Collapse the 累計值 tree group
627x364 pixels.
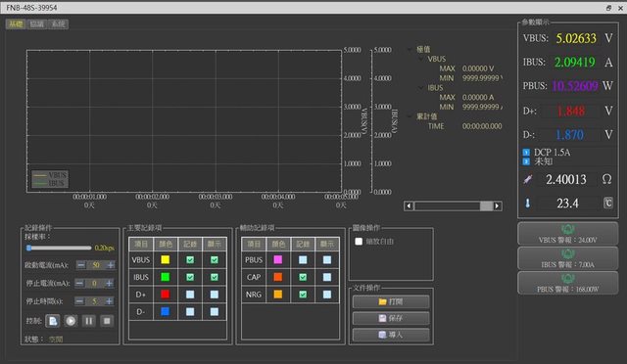click(x=410, y=116)
